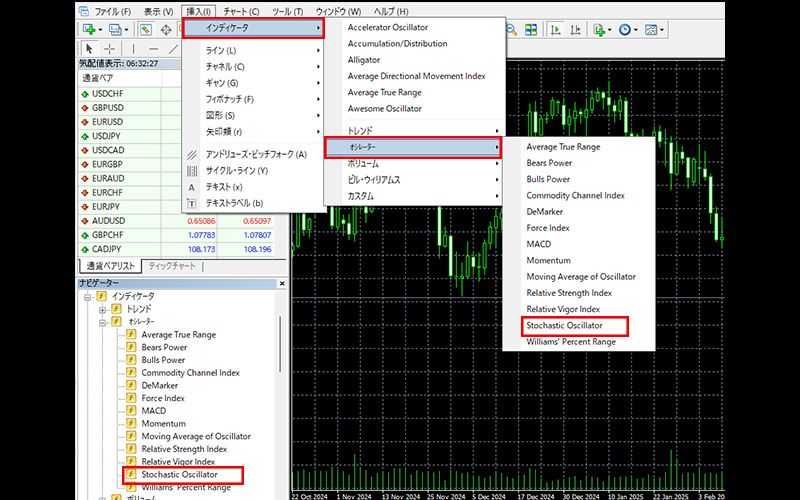The height and width of the screenshot is (500, 800).
Task: Open the ツール (T) menu
Action: coord(287,11)
